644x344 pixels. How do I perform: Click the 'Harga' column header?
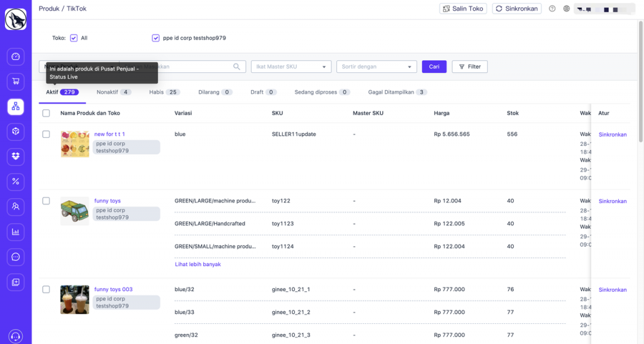point(441,113)
